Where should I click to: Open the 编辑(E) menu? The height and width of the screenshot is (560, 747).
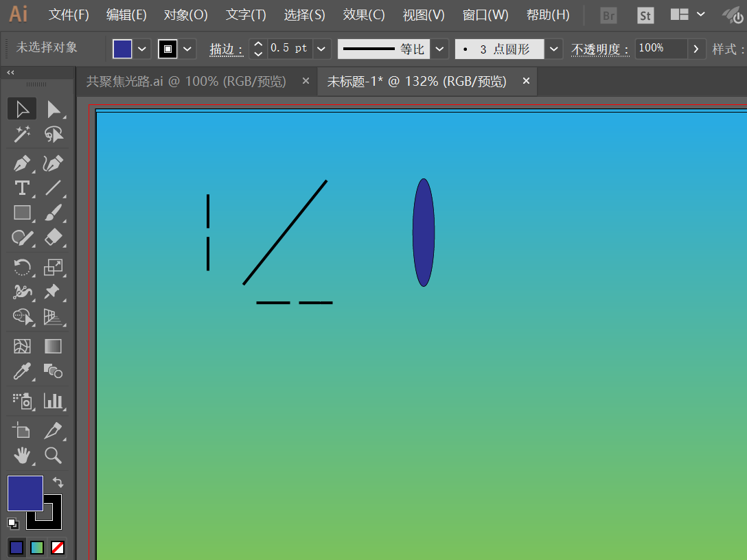click(x=126, y=15)
